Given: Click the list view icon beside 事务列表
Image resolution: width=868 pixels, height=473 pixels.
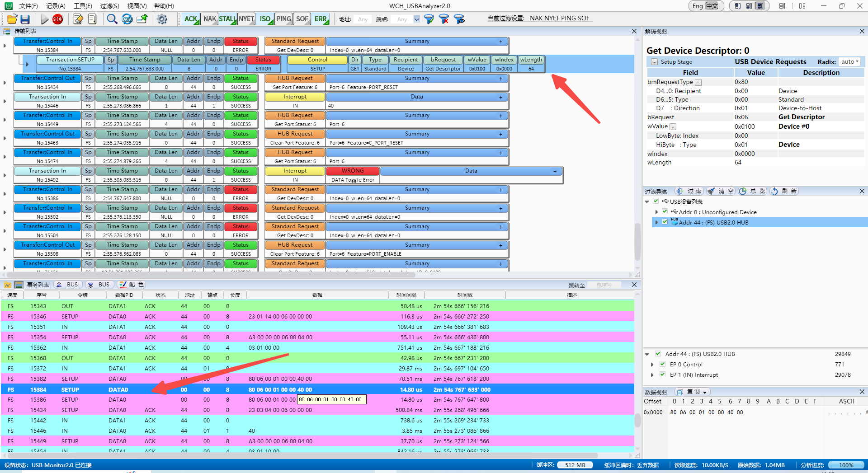Looking at the screenshot, I should tap(19, 285).
